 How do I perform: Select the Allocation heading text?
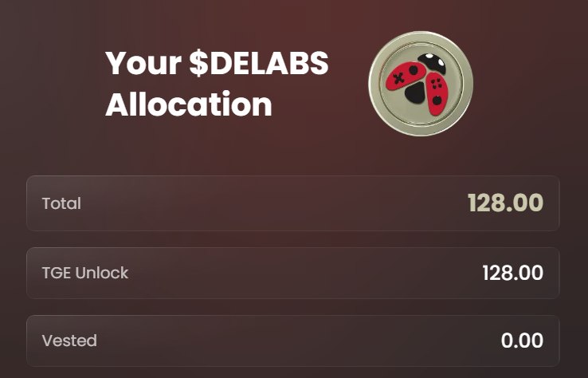(x=189, y=104)
